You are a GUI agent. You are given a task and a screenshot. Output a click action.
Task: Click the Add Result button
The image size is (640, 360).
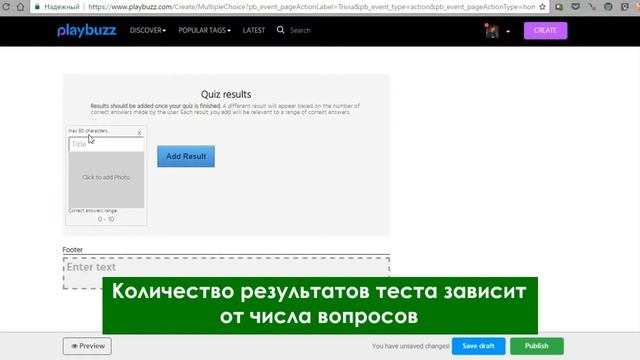click(x=186, y=156)
